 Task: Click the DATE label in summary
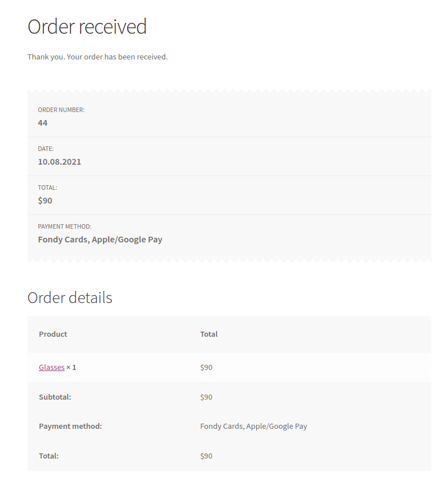46,149
